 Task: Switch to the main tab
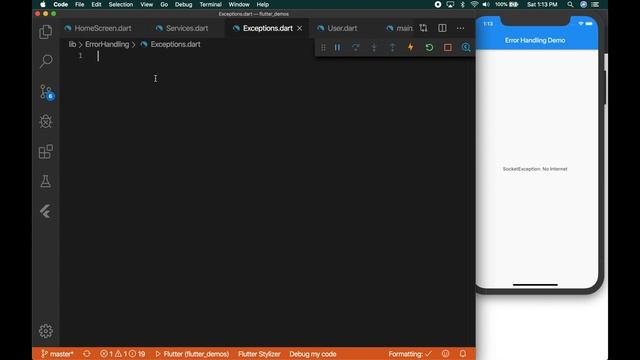pyautogui.click(x=400, y=28)
